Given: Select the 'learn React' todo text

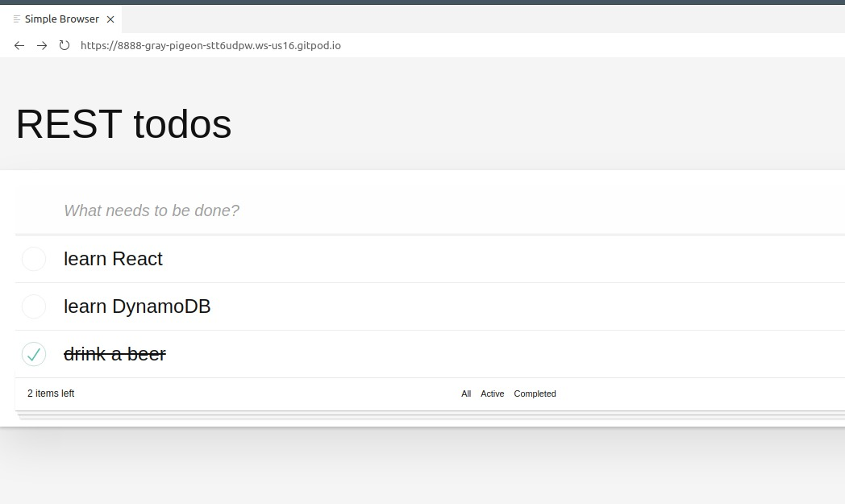Looking at the screenshot, I should click(113, 259).
